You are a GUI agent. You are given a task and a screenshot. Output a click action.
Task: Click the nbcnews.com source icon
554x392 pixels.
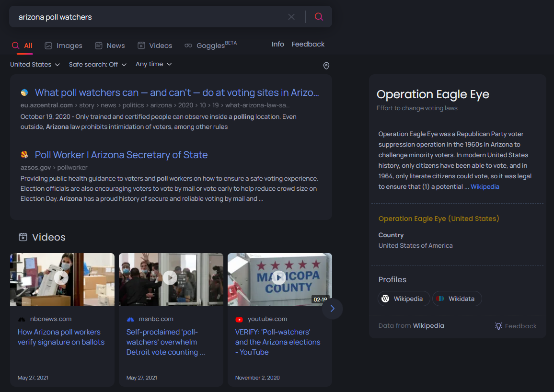coord(22,319)
